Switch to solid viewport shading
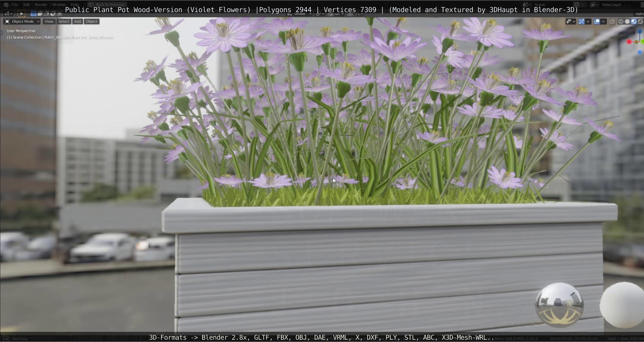 pyautogui.click(x=627, y=21)
